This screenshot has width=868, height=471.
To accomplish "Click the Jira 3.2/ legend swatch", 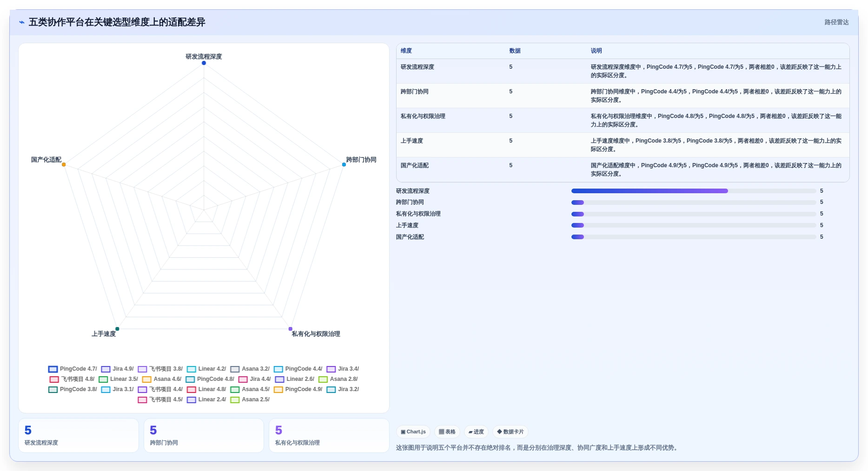I will [x=331, y=390].
